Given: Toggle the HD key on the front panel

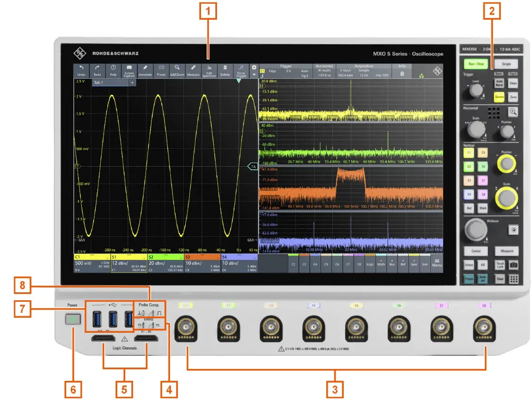Looking at the screenshot, I should pos(483,265).
